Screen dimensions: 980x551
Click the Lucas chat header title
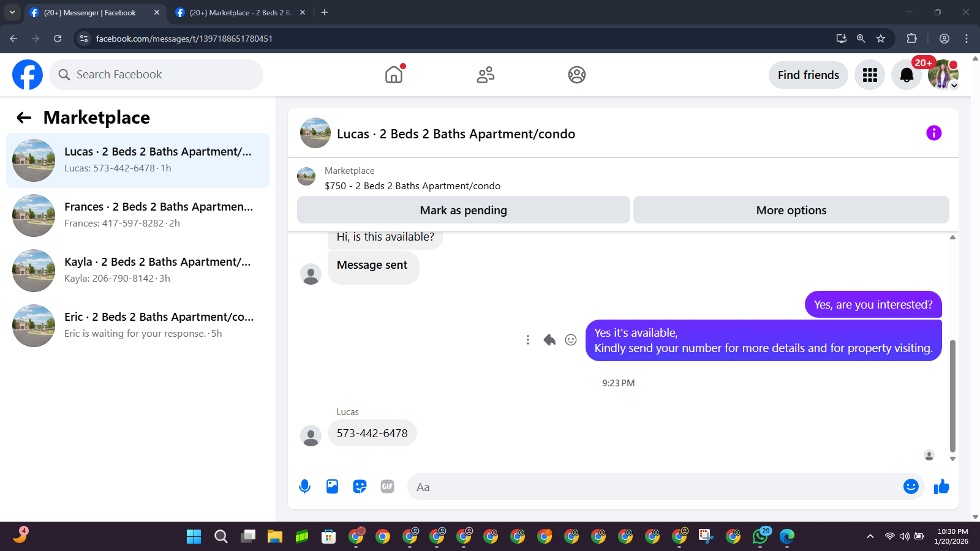coord(456,133)
